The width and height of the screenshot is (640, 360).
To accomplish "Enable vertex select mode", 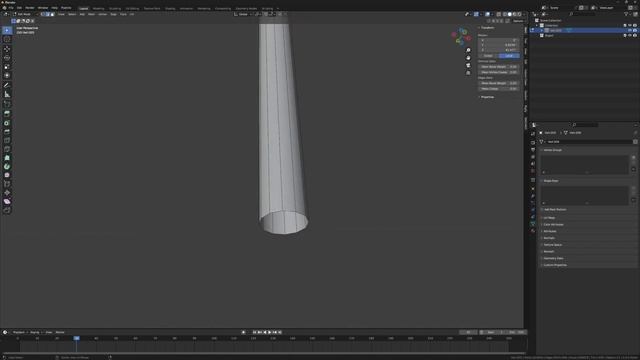I will pos(43,14).
